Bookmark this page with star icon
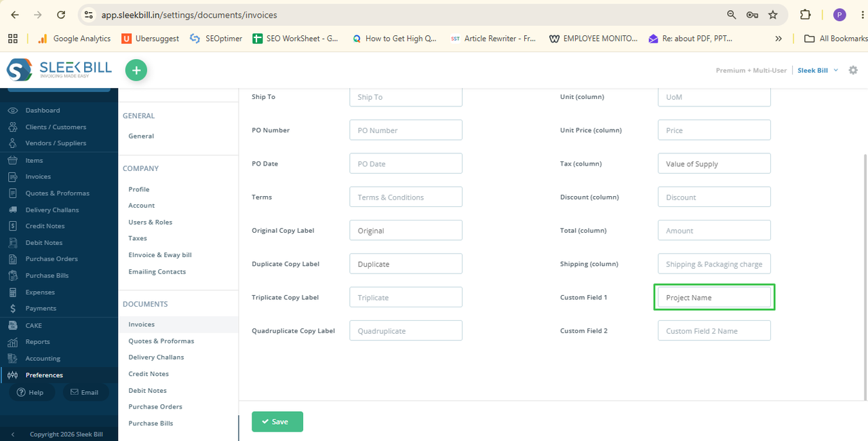Screen dimensions: 868x441 click(x=772, y=14)
